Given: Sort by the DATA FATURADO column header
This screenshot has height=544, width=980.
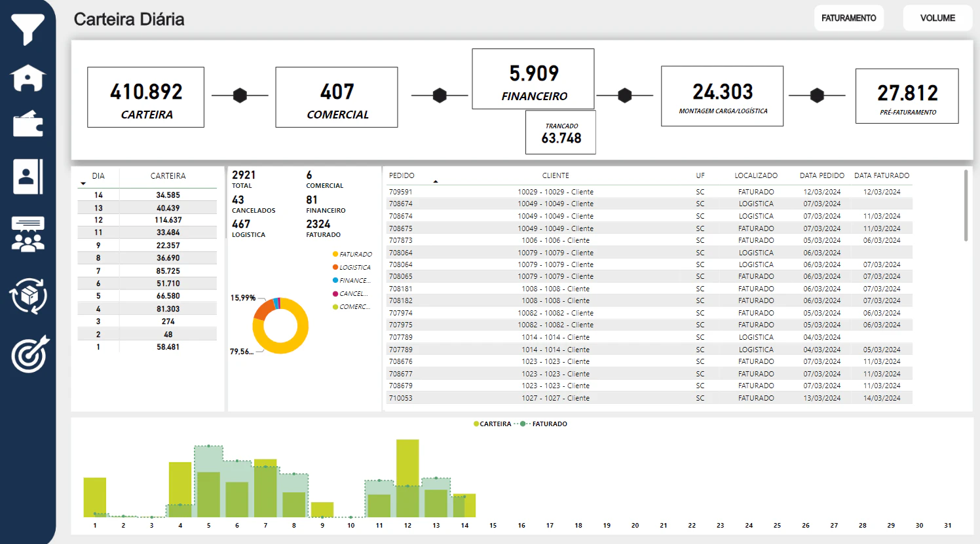Looking at the screenshot, I should 882,175.
